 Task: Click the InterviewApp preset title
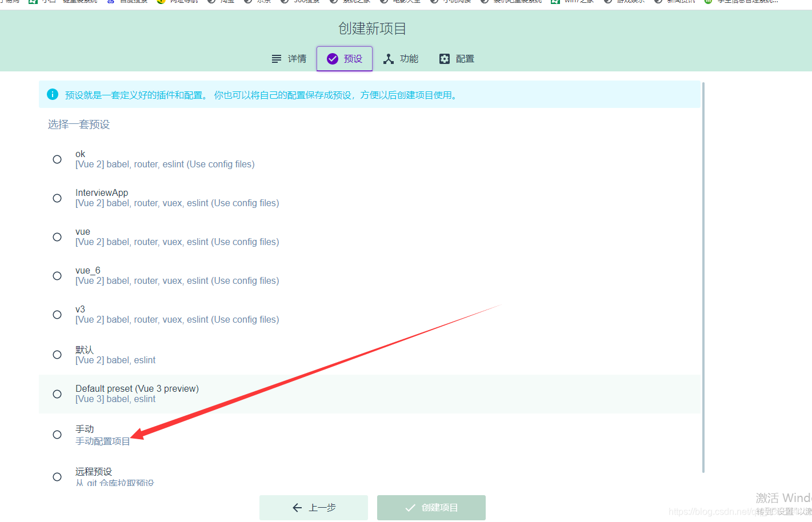point(102,193)
